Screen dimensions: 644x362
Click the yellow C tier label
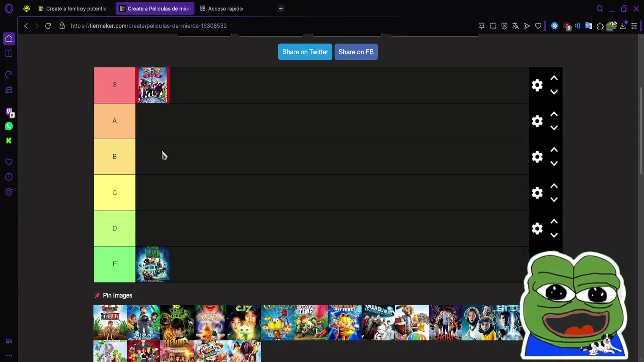point(114,193)
